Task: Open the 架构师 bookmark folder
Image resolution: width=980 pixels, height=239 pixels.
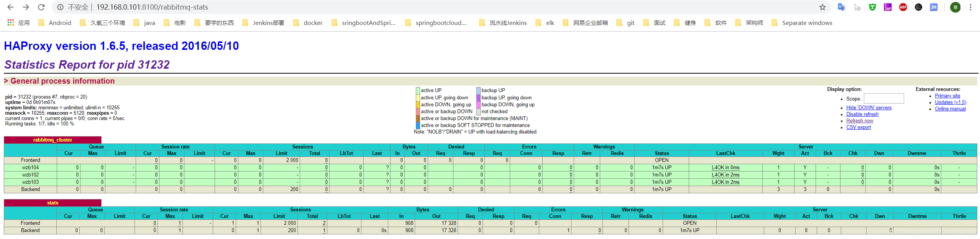Action: (749, 23)
